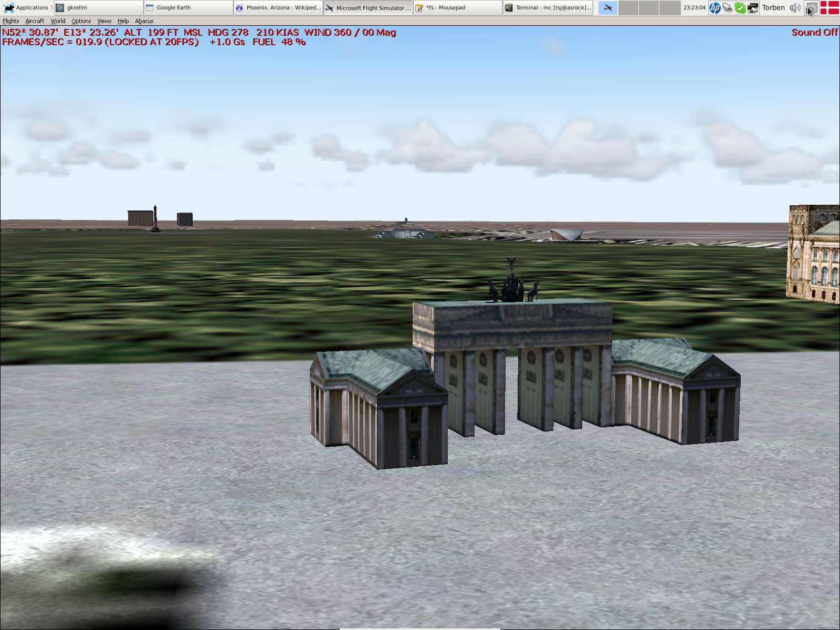Open the Flights menu

pos(10,21)
